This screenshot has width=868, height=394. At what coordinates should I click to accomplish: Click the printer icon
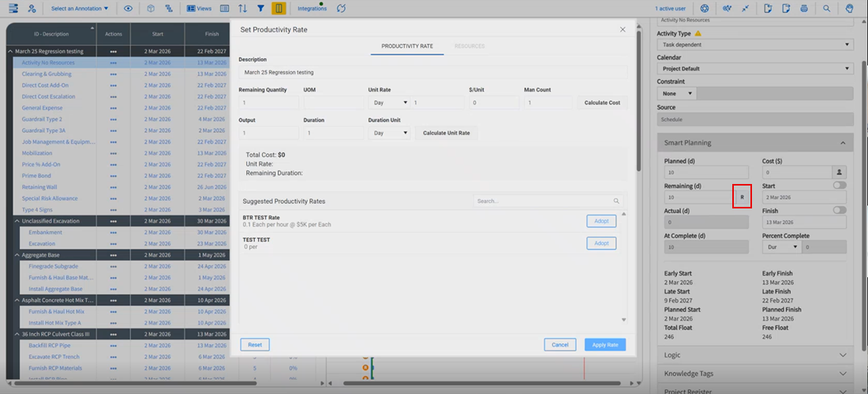pyautogui.click(x=804, y=9)
